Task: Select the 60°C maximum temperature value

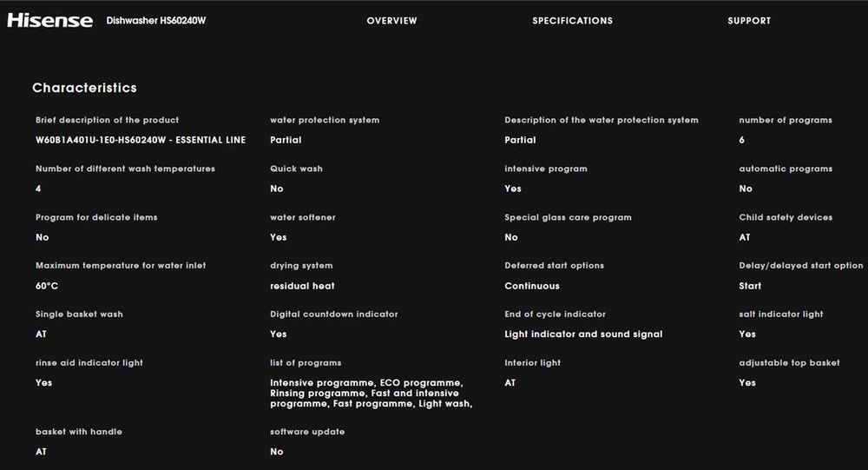Action: tap(47, 286)
